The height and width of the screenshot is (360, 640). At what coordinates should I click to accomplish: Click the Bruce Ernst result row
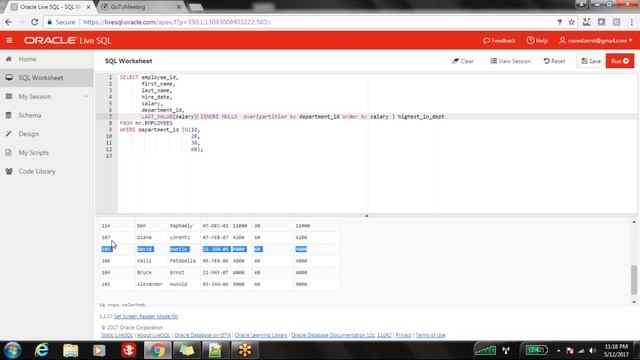click(220, 272)
